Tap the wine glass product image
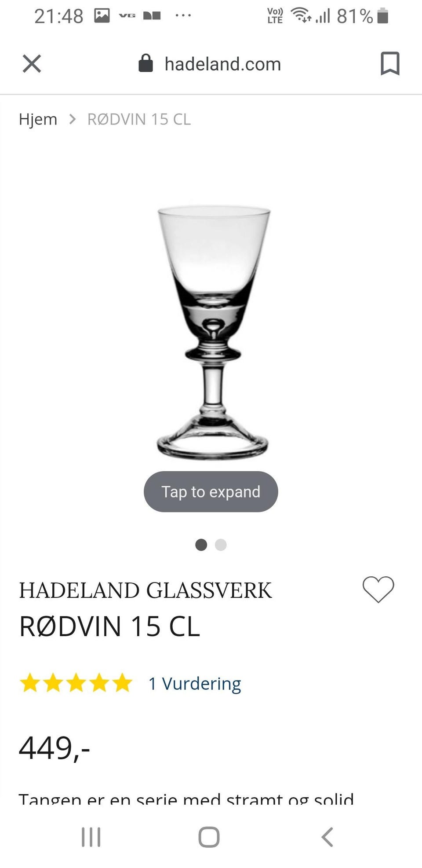The image size is (422, 868). (213, 333)
